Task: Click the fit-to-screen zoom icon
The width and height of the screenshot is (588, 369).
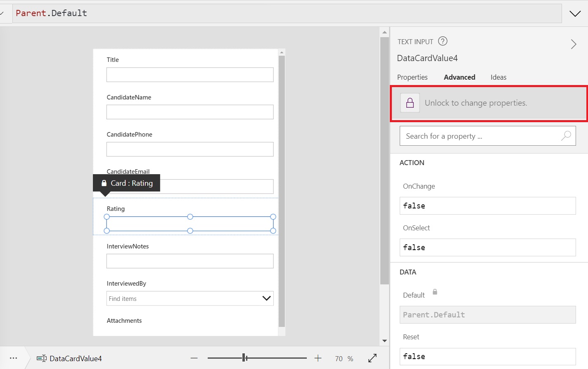Action: [x=372, y=358]
